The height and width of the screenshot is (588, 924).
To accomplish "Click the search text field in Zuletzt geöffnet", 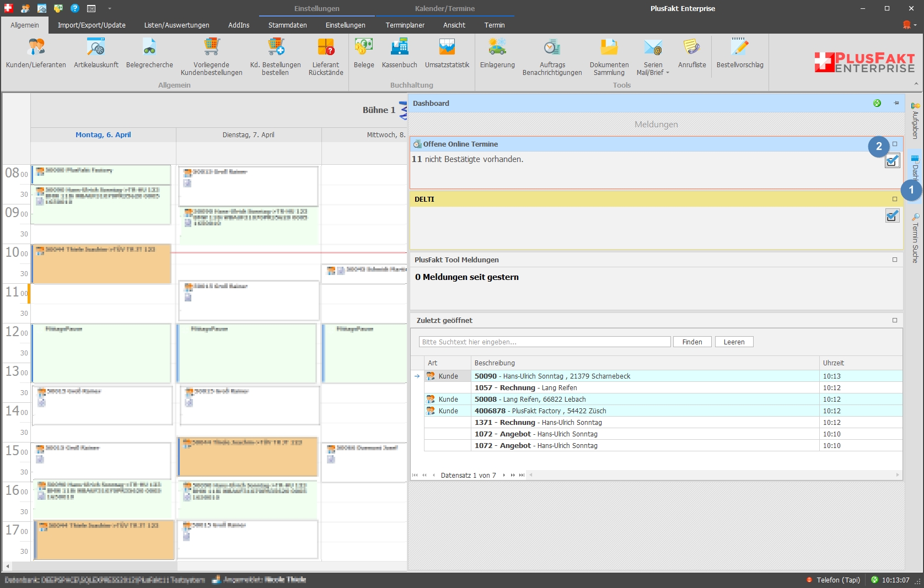I will [x=545, y=342].
